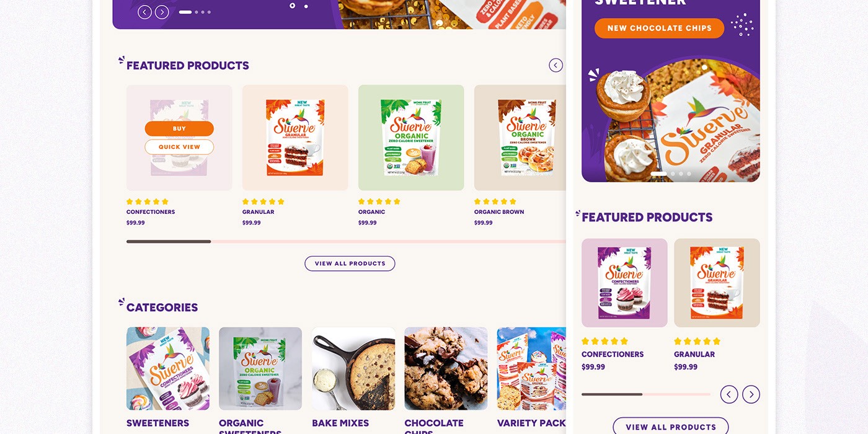Open the Sweeteners category label

pyautogui.click(x=157, y=423)
